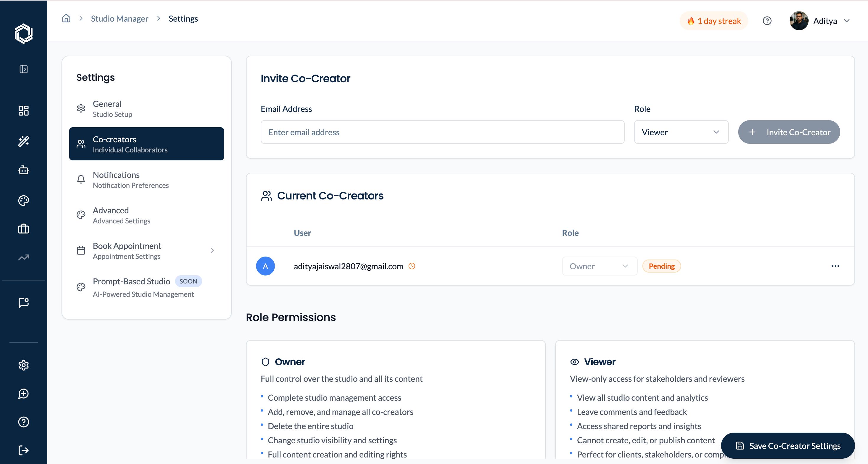Switch to Notifications settings tab
The image size is (868, 464).
[147, 180]
